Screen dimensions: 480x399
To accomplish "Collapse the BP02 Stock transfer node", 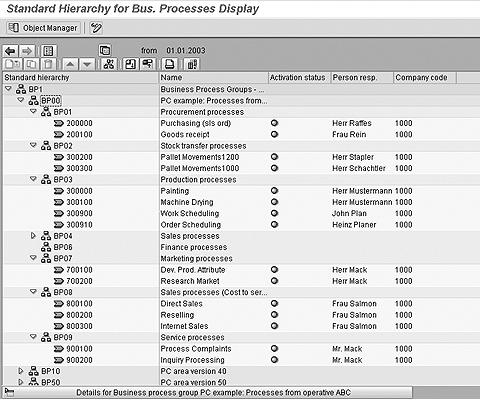I will coord(33,145).
